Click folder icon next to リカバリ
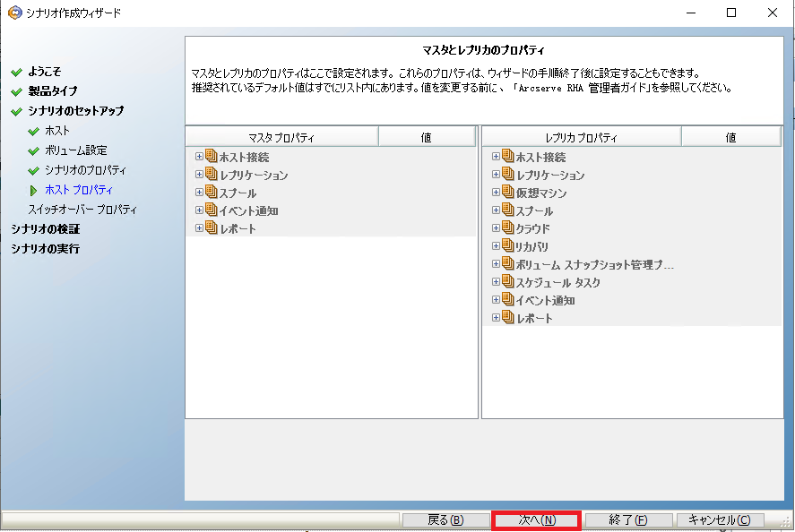Viewport: 795px width, 532px height. (507, 245)
